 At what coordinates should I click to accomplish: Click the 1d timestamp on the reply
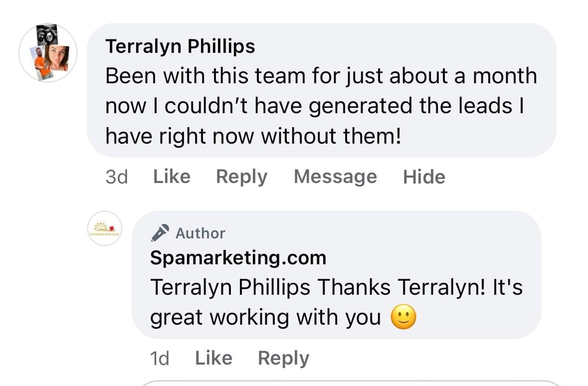click(160, 358)
